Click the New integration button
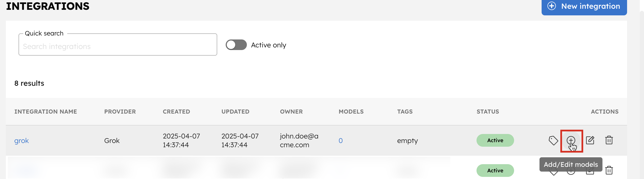Image resolution: width=644 pixels, height=179 pixels. pos(584,6)
